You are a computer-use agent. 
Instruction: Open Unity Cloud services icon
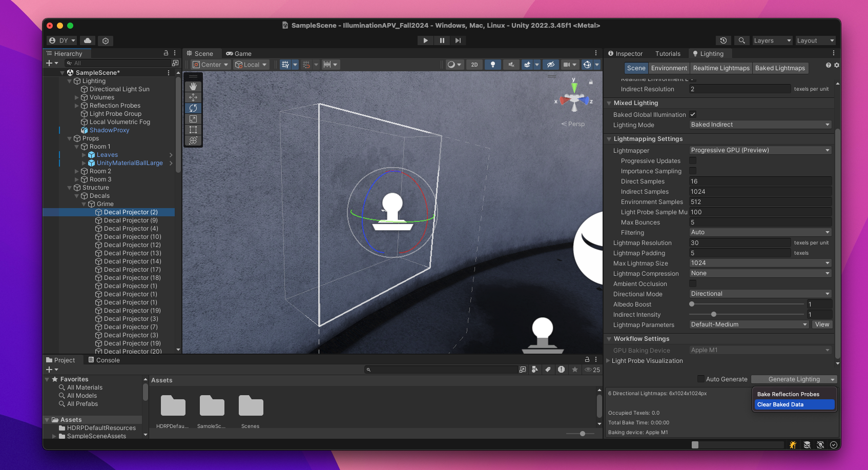coord(88,40)
